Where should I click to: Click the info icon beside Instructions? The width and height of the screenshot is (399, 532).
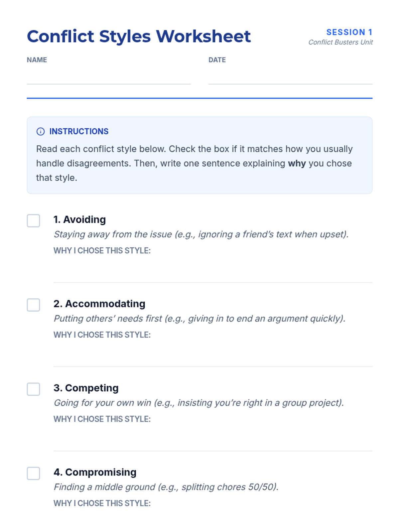click(x=40, y=131)
